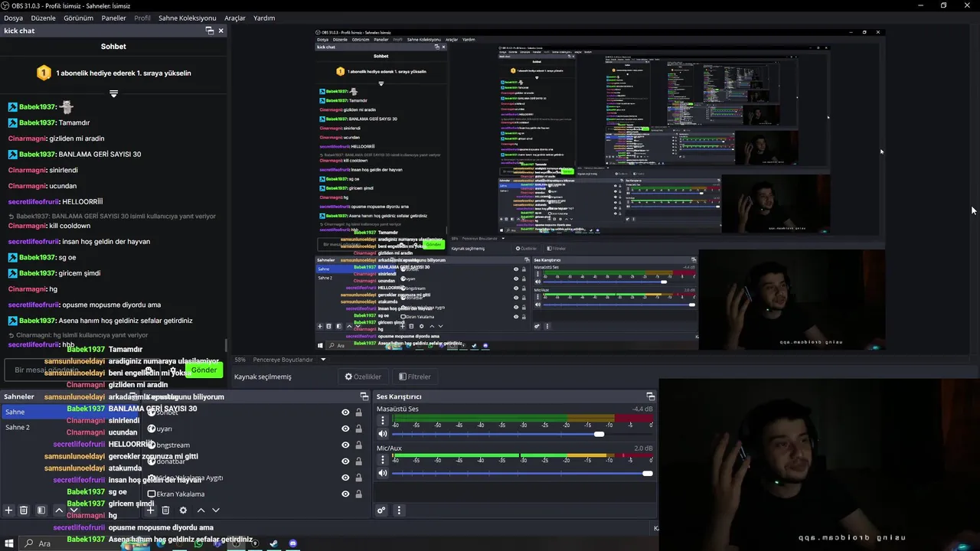Open Pencereye Boyutlandır preview scaling dropdown
980x551 pixels.
click(x=289, y=360)
